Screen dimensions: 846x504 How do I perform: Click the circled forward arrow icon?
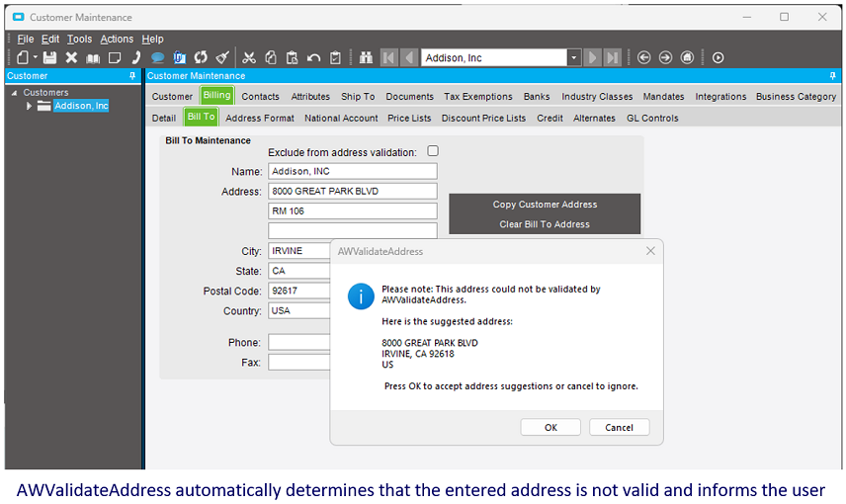[665, 57]
